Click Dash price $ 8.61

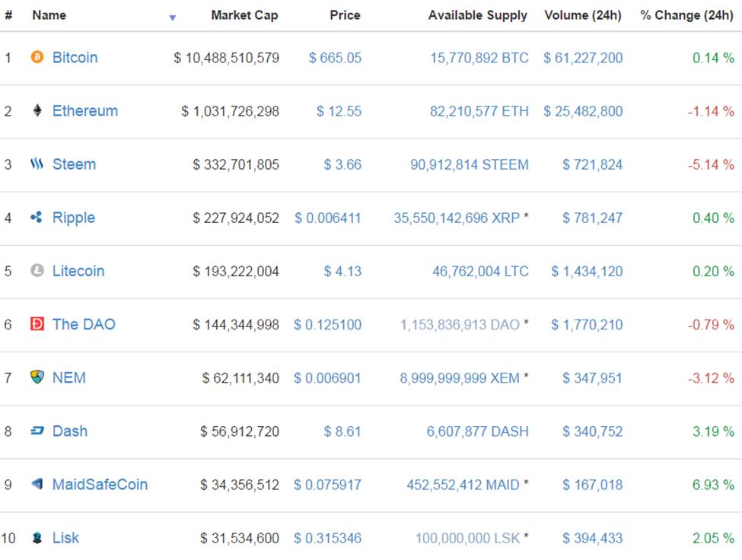click(x=342, y=432)
